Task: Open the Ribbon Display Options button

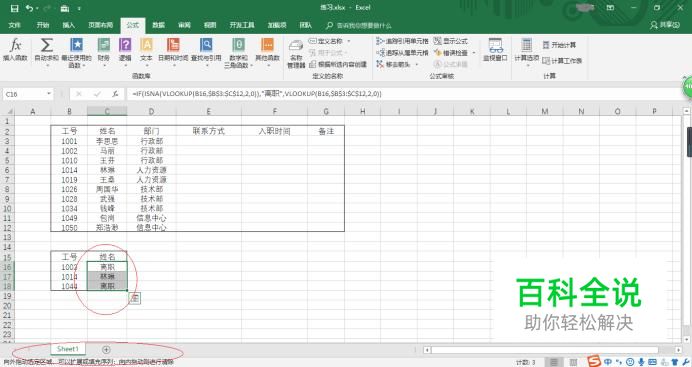Action: pos(610,8)
